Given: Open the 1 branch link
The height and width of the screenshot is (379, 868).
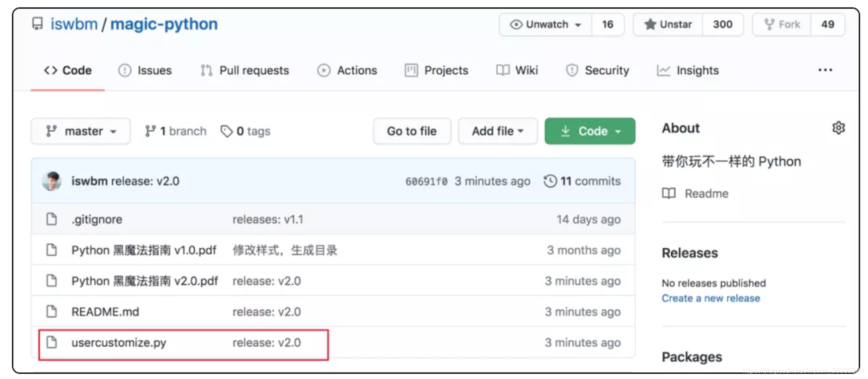Looking at the screenshot, I should point(175,131).
